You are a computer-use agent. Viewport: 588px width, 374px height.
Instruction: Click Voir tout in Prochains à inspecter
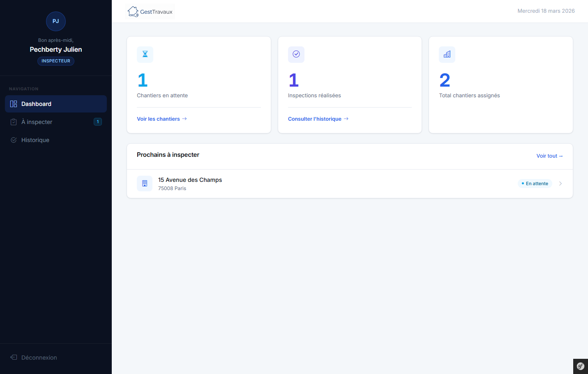tap(549, 156)
